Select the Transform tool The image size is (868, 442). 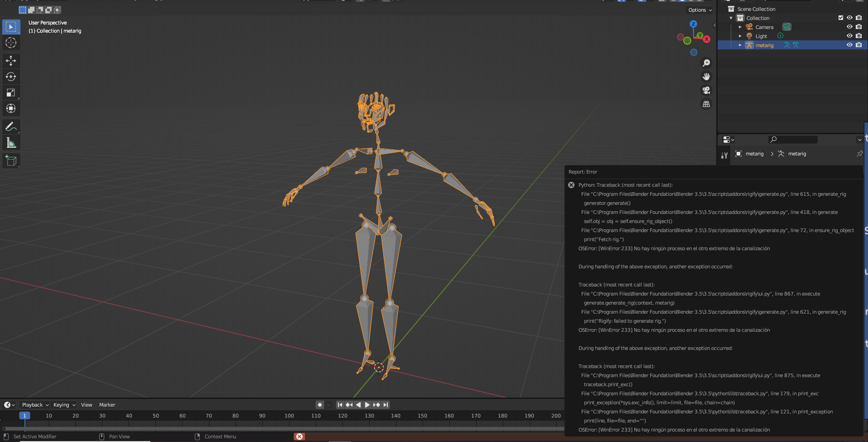[x=11, y=108]
